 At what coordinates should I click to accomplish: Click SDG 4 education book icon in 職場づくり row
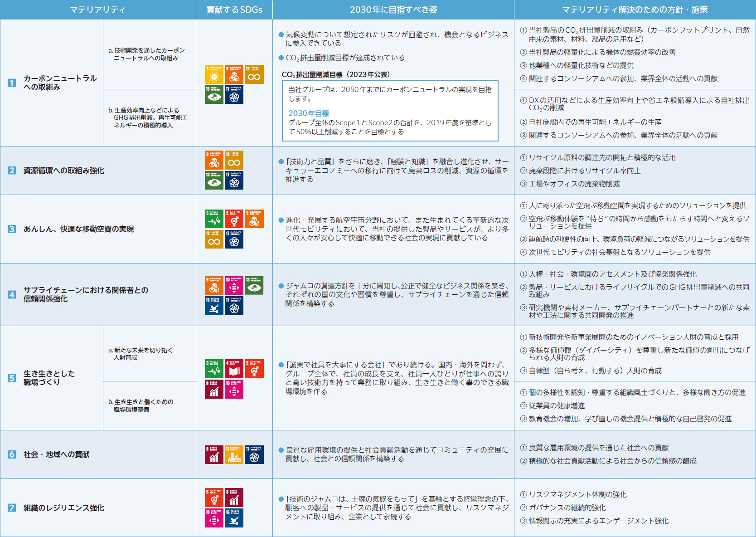tap(234, 369)
